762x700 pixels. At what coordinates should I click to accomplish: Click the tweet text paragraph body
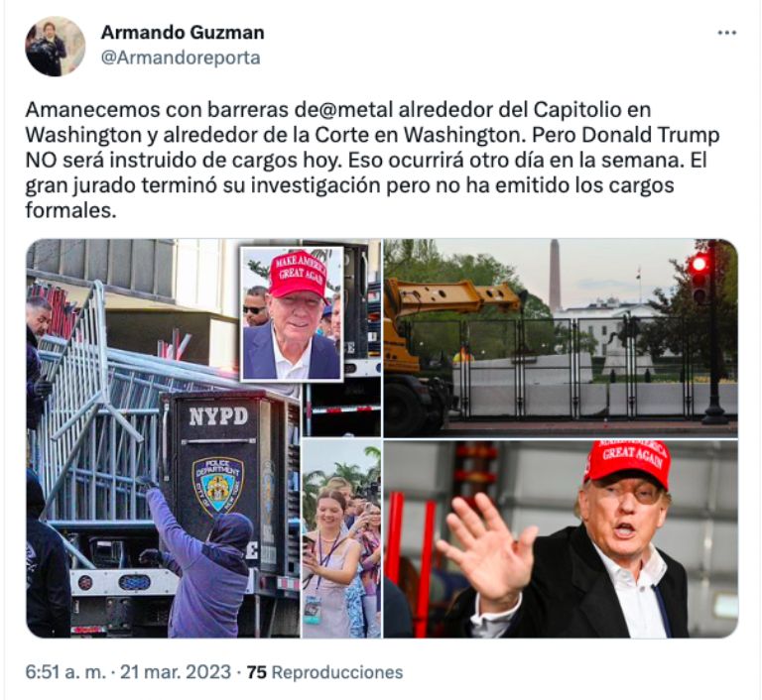point(372,161)
